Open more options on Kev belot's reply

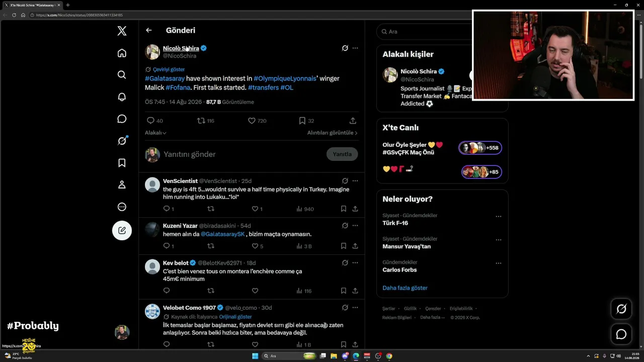(355, 263)
